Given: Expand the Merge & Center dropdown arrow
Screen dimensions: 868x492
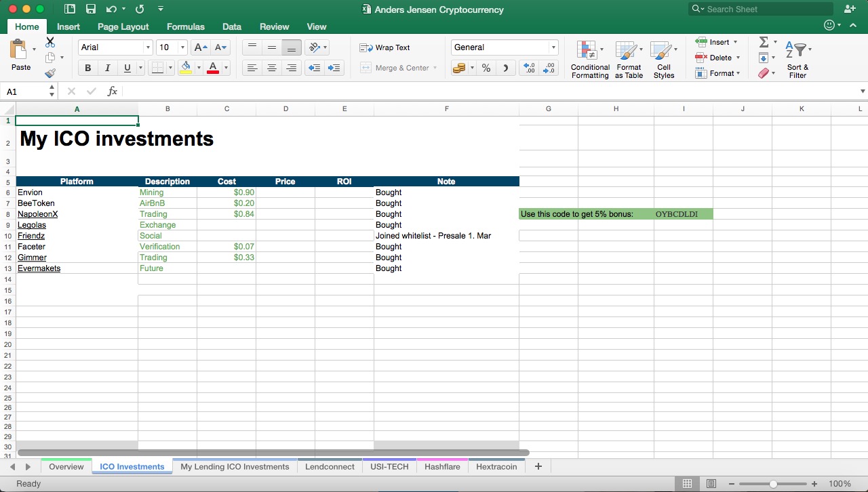Looking at the screenshot, I should pos(435,68).
